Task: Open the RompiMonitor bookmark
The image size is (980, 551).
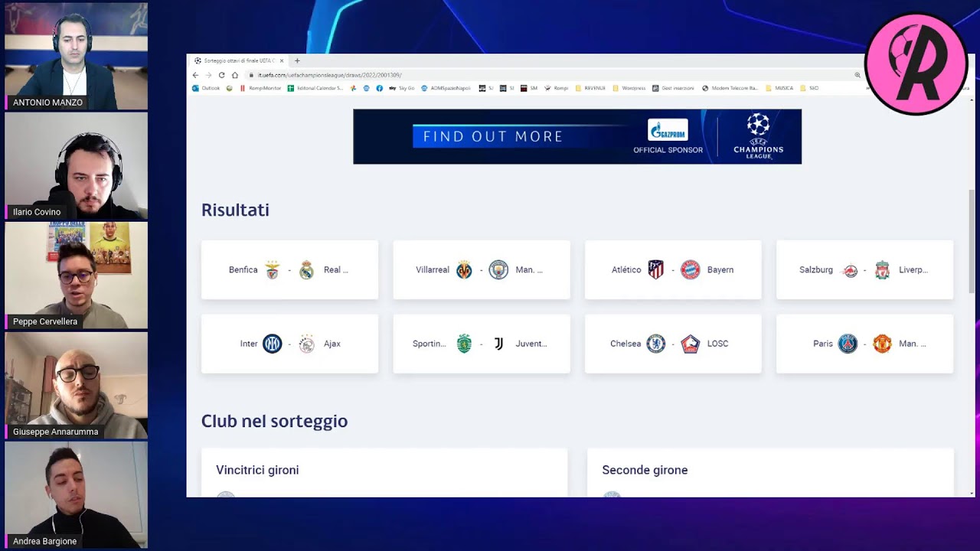Action: pos(260,88)
